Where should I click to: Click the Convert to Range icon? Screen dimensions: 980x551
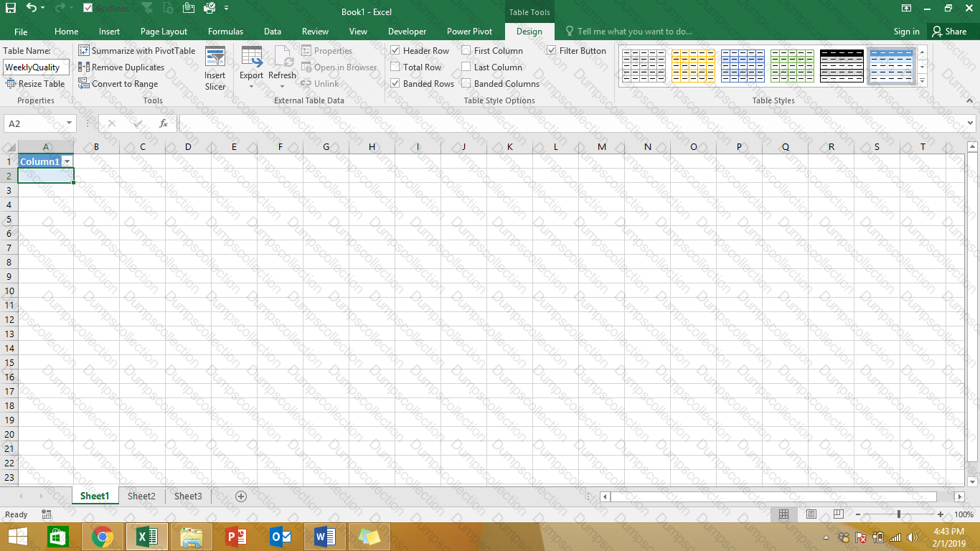[x=84, y=84]
